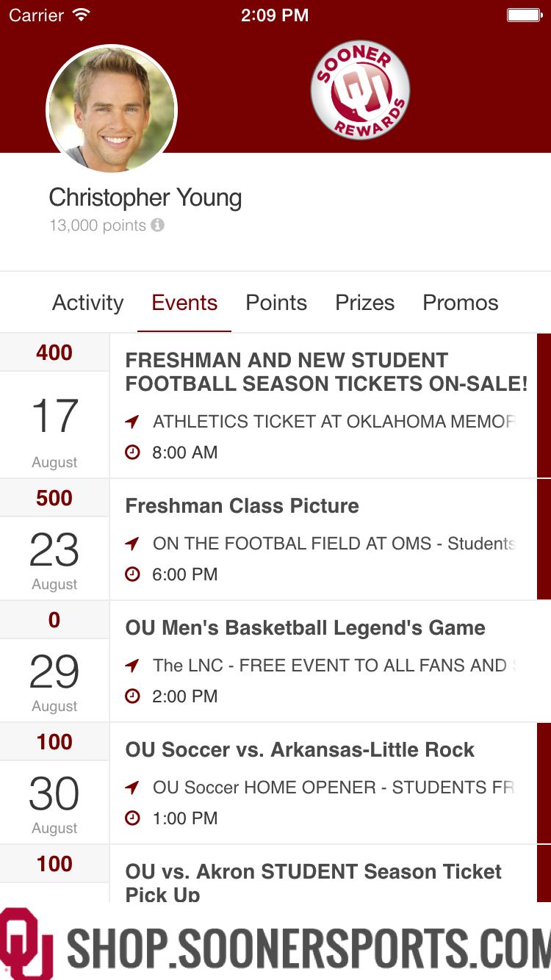Open the Points tab
The image size is (551, 980).
[x=276, y=303]
